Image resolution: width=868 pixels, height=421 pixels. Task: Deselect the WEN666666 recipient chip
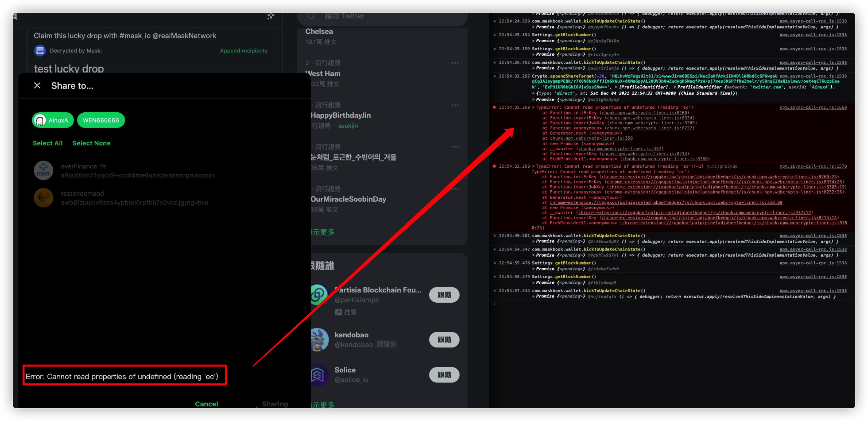101,120
